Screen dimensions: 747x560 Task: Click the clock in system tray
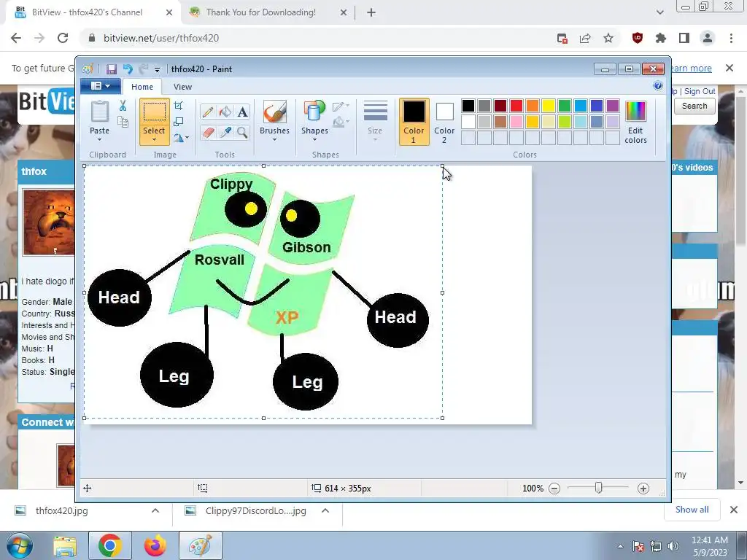tap(709, 545)
